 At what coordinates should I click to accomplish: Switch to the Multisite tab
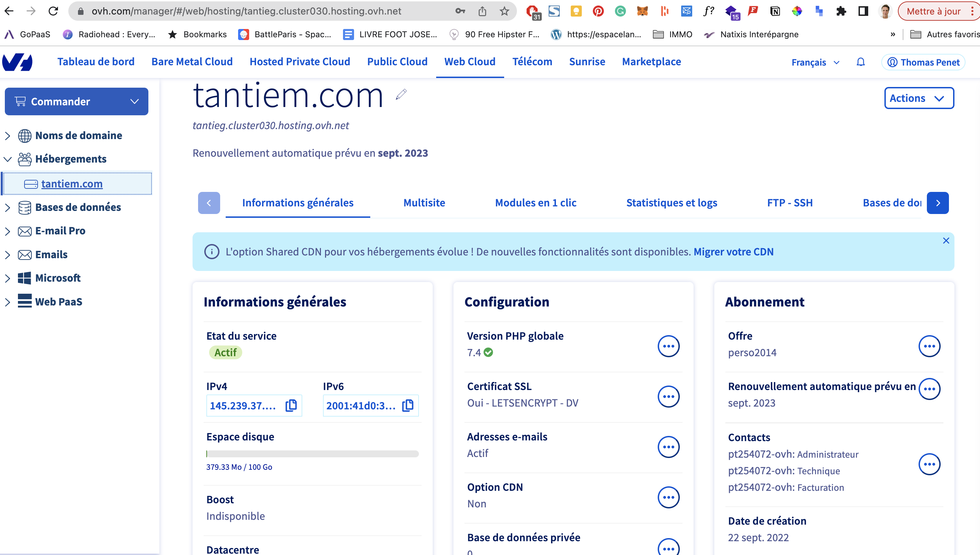point(424,203)
